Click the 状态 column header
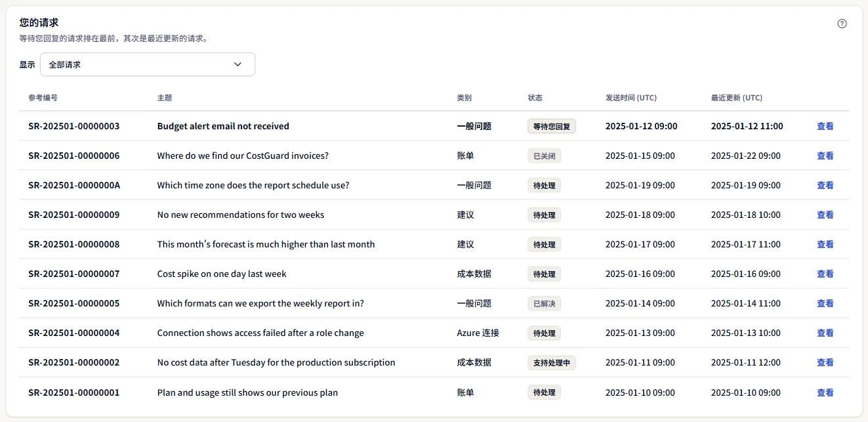Image resolution: width=868 pixels, height=422 pixels. point(535,98)
